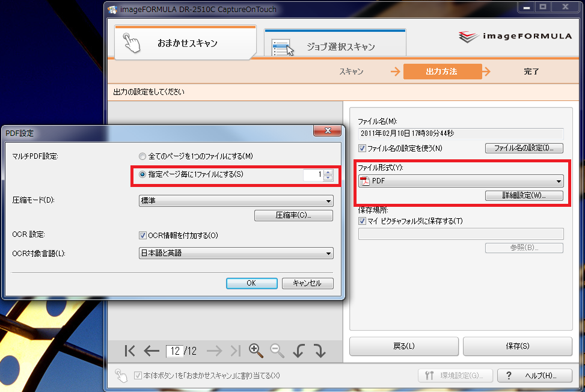Open 圧縮率 settings button

(293, 215)
